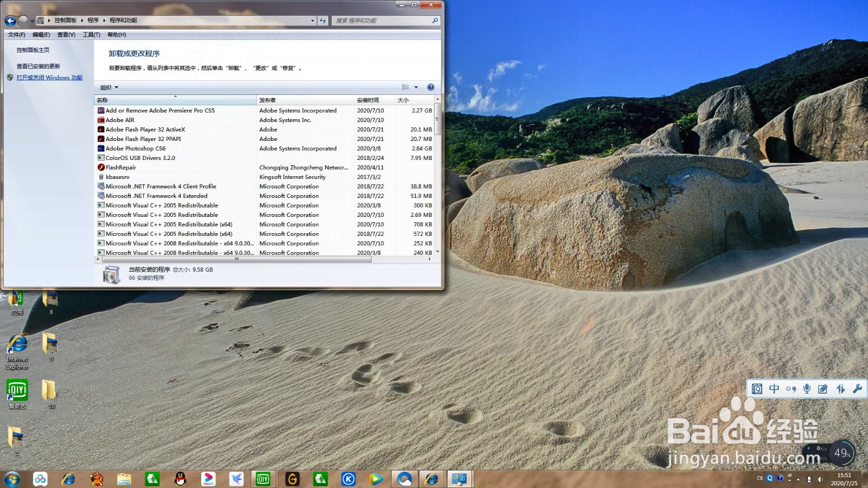Click the CH language indicator in tray
The width and height of the screenshot is (868, 488).
pos(759,478)
